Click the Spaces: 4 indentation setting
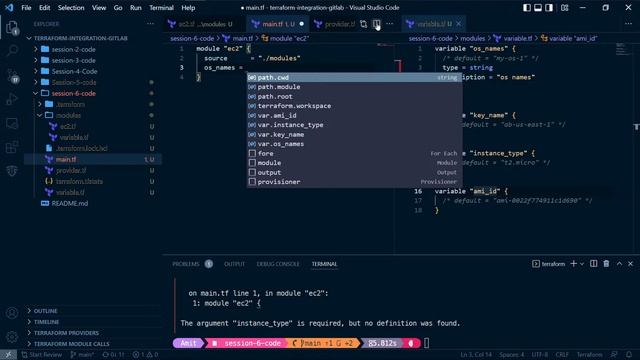The height and width of the screenshot is (360, 640). [x=511, y=355]
